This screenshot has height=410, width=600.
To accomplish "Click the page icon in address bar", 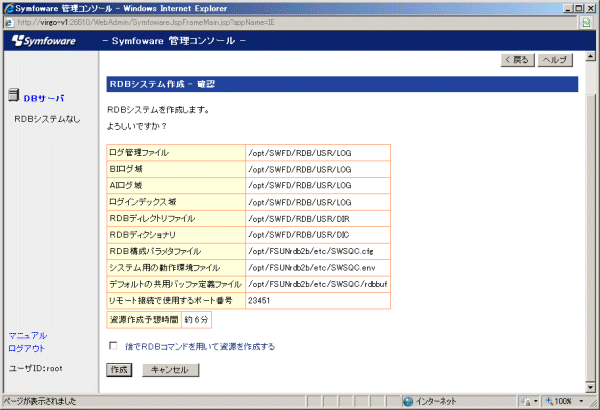I will point(8,22).
